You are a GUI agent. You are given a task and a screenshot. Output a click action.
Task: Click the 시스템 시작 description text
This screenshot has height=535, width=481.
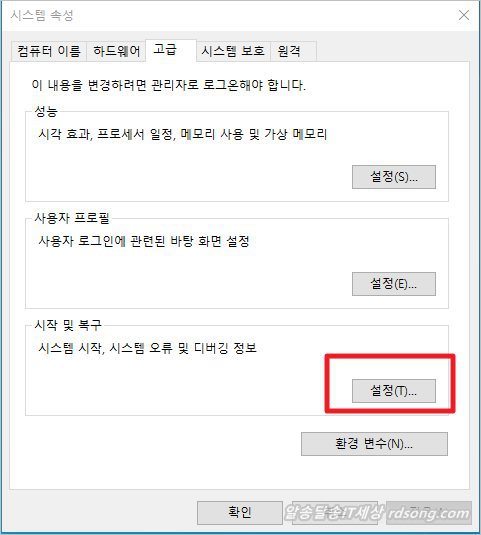tap(147, 348)
